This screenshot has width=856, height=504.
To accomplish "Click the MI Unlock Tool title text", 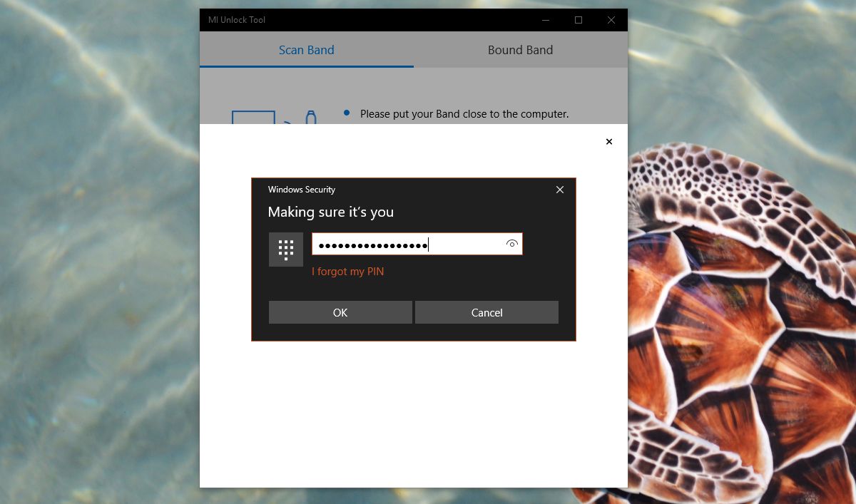I will 237,20.
